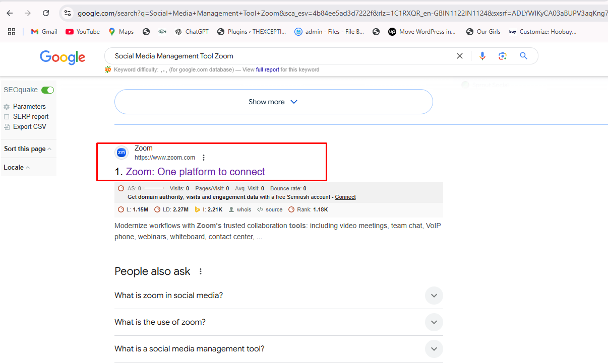The image size is (608, 364).
Task: Reload the page with refresh icon
Action: coord(46,13)
